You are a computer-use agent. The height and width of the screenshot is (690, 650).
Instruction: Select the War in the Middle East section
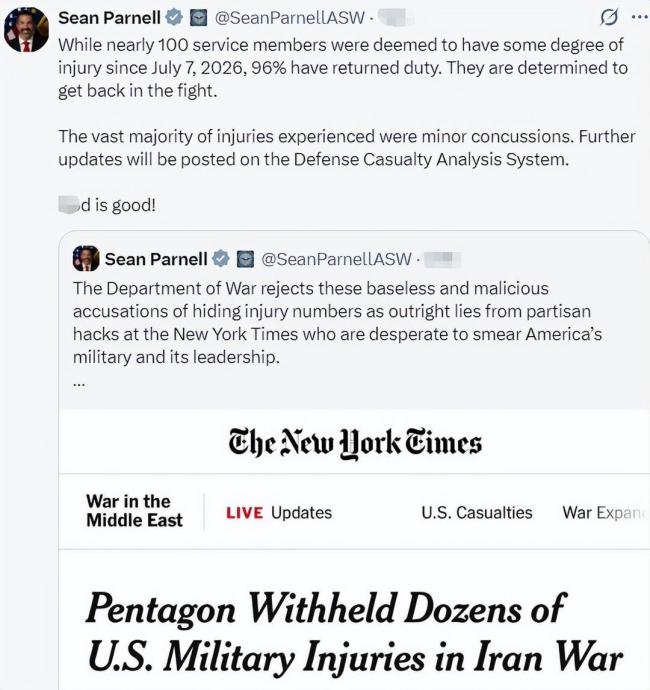coord(134,511)
